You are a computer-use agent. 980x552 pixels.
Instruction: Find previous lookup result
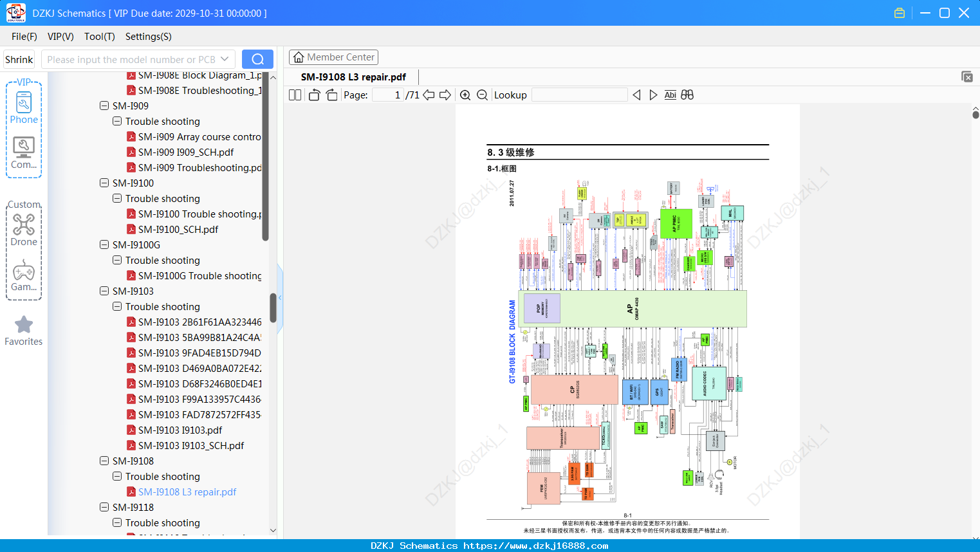point(636,95)
